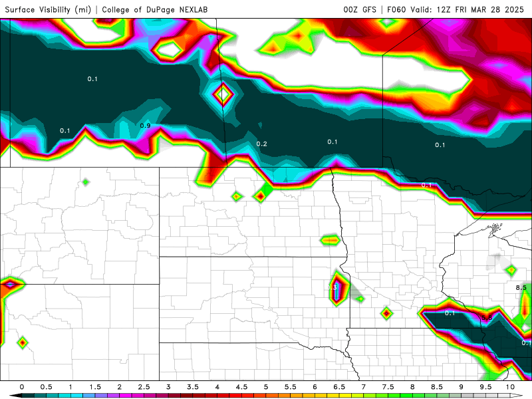This screenshot has width=532, height=399.
Task: Click the "3.5" tick label on the color scale
Action: 193,387
